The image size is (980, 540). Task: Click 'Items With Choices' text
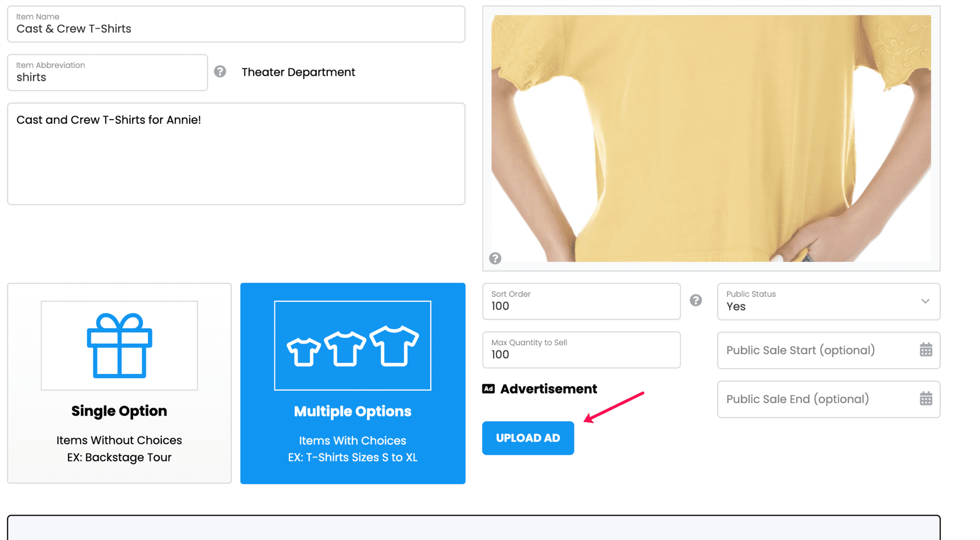[353, 441]
